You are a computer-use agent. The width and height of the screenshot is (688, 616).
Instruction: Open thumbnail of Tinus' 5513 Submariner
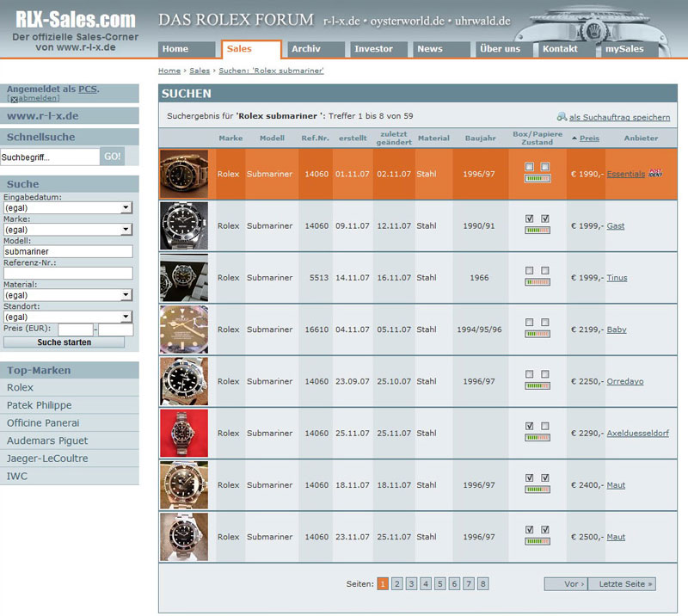point(184,278)
